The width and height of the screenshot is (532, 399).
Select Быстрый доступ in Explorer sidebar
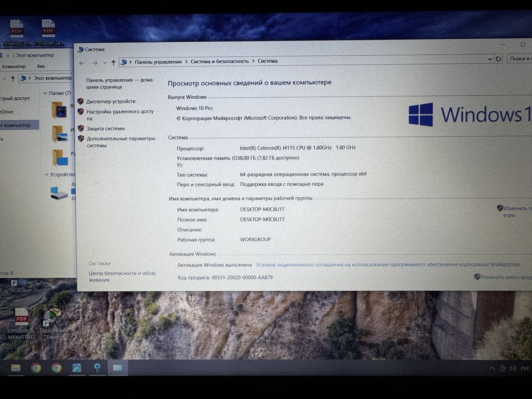[x=15, y=99]
